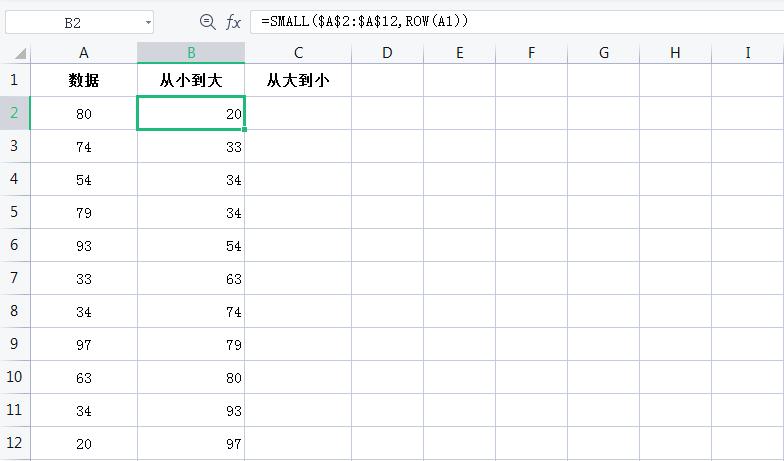
Task: Open the fx insert function dialog
Action: pyautogui.click(x=234, y=22)
